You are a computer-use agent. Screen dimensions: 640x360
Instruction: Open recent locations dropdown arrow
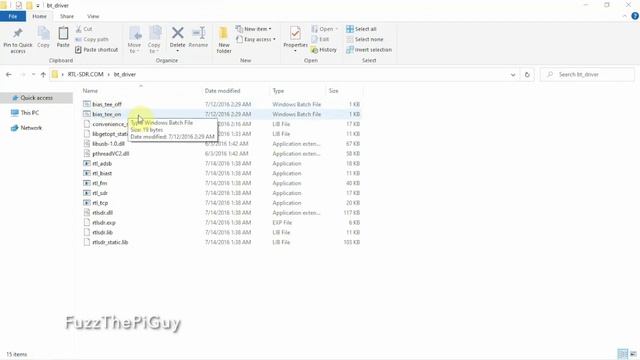(x=33, y=74)
